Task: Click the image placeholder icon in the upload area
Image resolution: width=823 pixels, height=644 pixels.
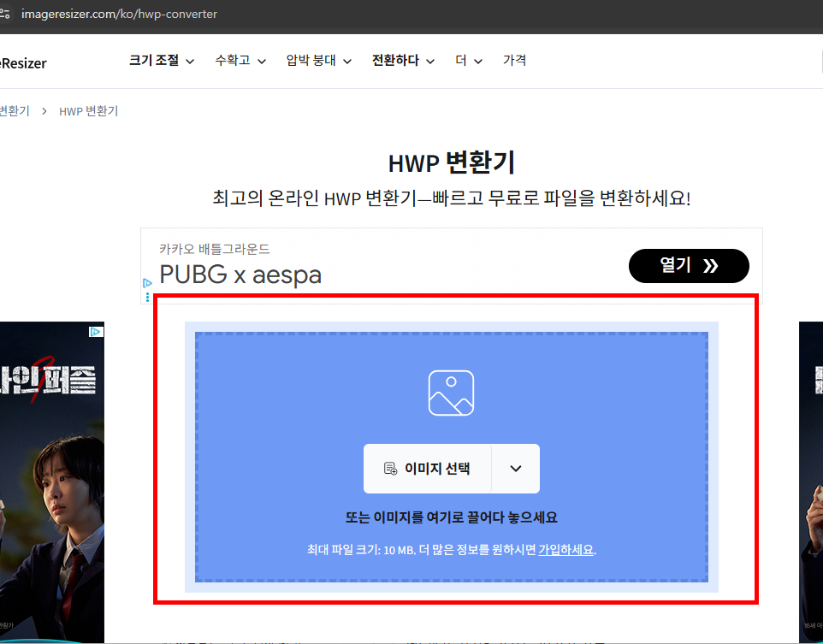Action: tap(452, 393)
